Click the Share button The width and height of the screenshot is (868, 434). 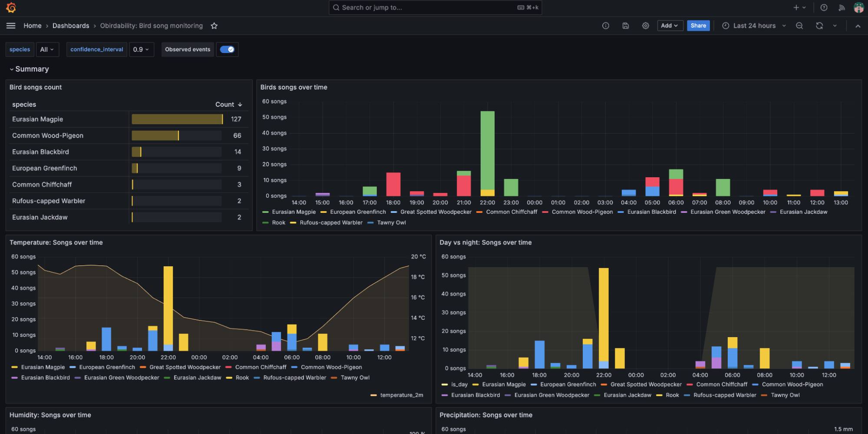tap(698, 26)
